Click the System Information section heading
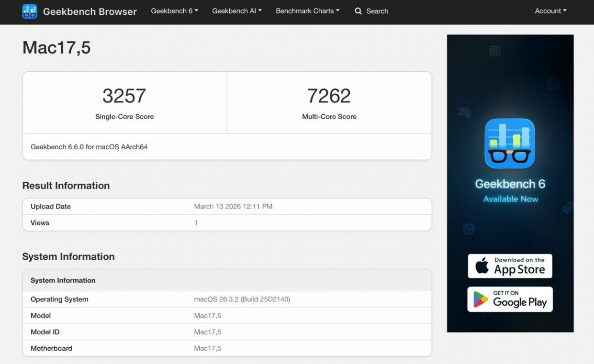This screenshot has height=364, width=594. [x=68, y=256]
